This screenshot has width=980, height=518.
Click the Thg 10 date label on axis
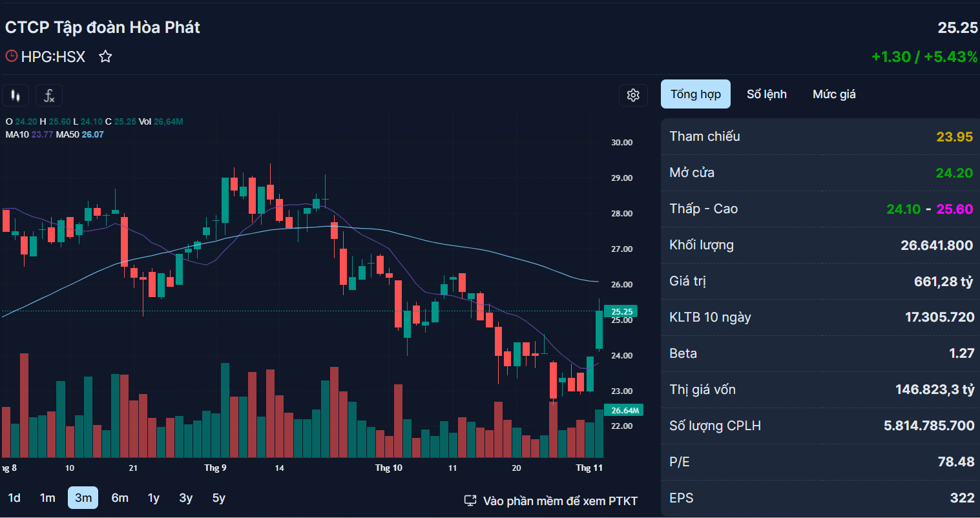point(388,468)
